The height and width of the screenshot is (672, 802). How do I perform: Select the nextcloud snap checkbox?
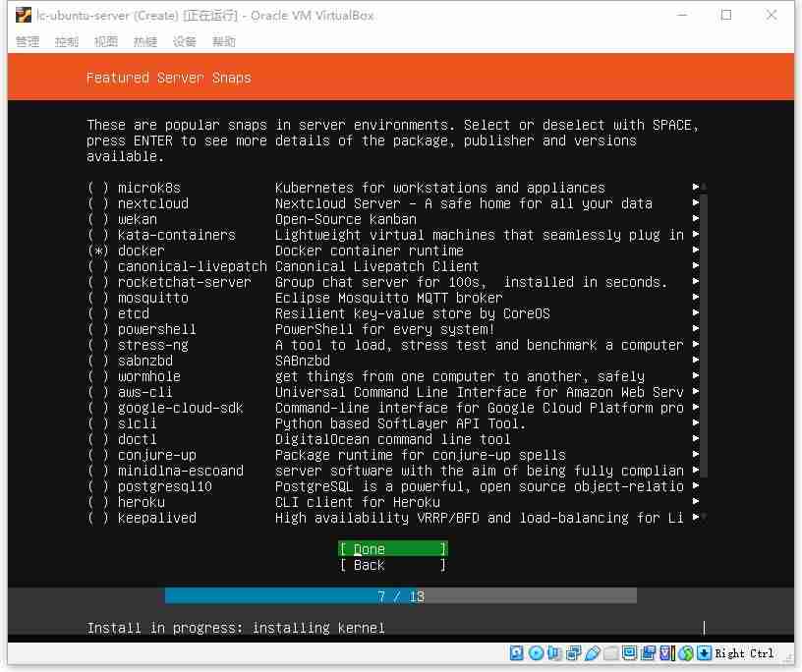pyautogui.click(x=98, y=203)
